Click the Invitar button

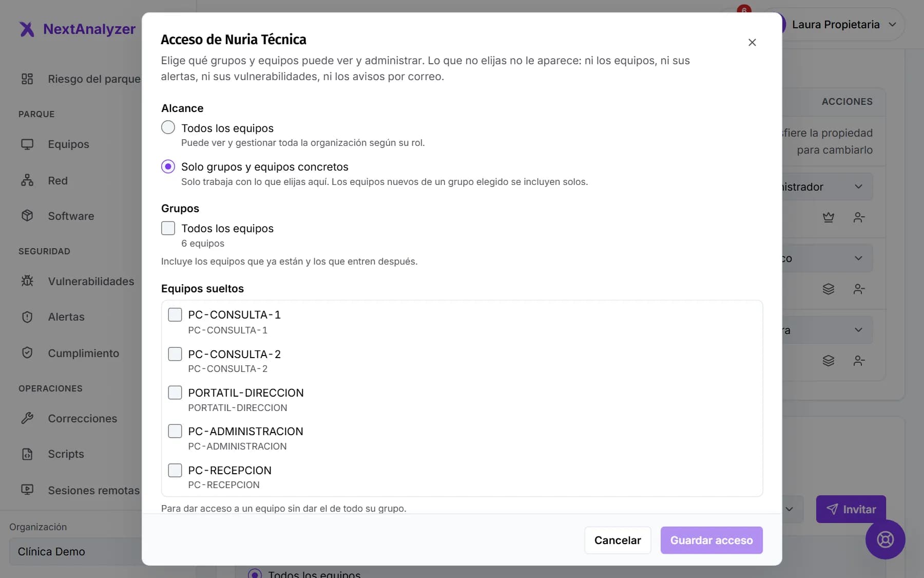tap(851, 509)
